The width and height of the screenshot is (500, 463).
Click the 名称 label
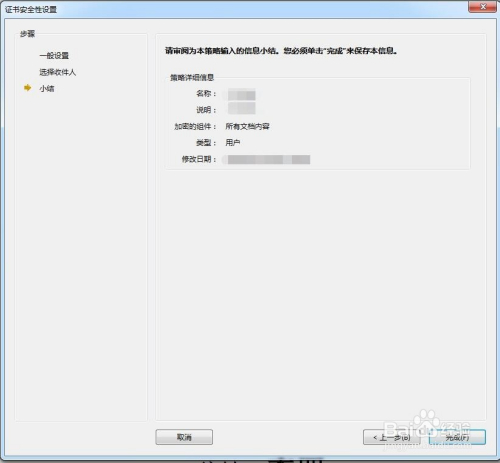[206, 93]
